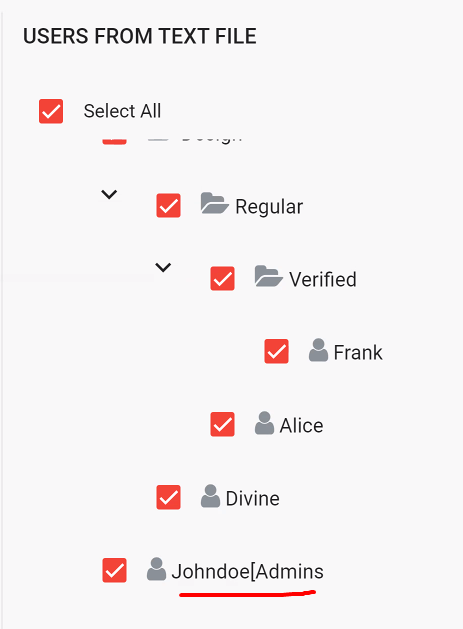Toggle the Divine user checkbox
Screen dimensions: 463x629
coord(169,497)
